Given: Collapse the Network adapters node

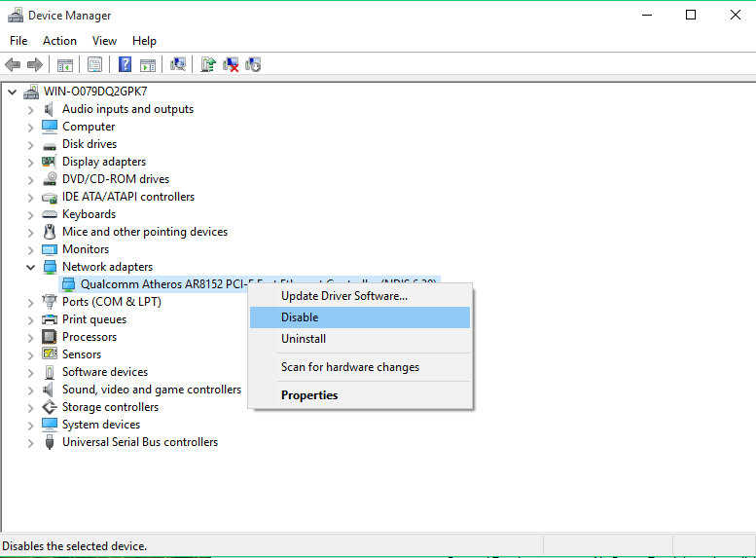Looking at the screenshot, I should tap(30, 267).
